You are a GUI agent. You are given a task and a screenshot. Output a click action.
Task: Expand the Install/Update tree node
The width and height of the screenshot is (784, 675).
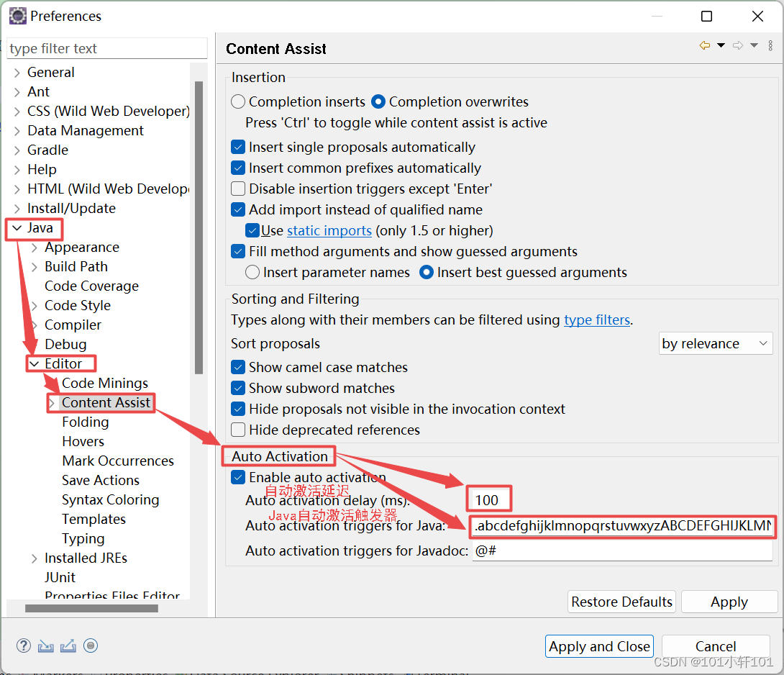(17, 208)
